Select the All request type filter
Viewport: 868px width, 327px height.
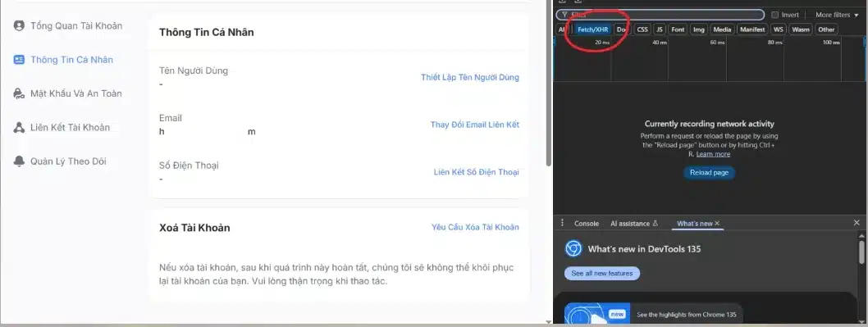coord(562,30)
